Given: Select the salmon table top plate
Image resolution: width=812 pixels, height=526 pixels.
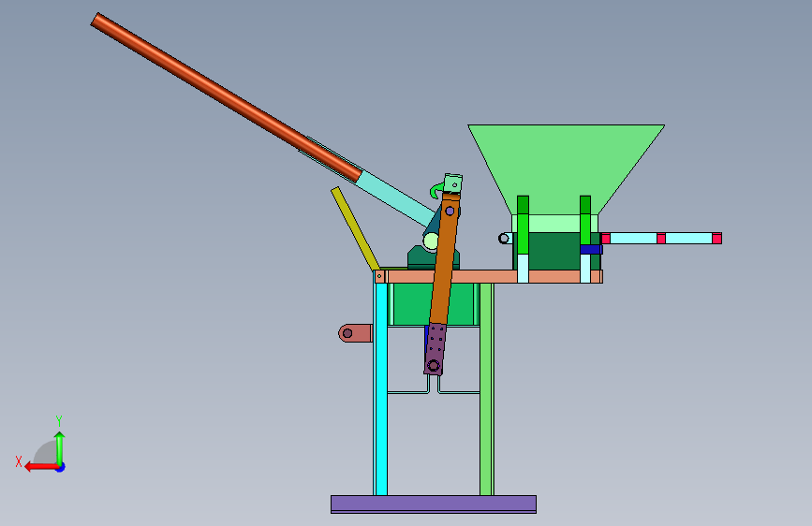Looking at the screenshot, I should tap(488, 276).
